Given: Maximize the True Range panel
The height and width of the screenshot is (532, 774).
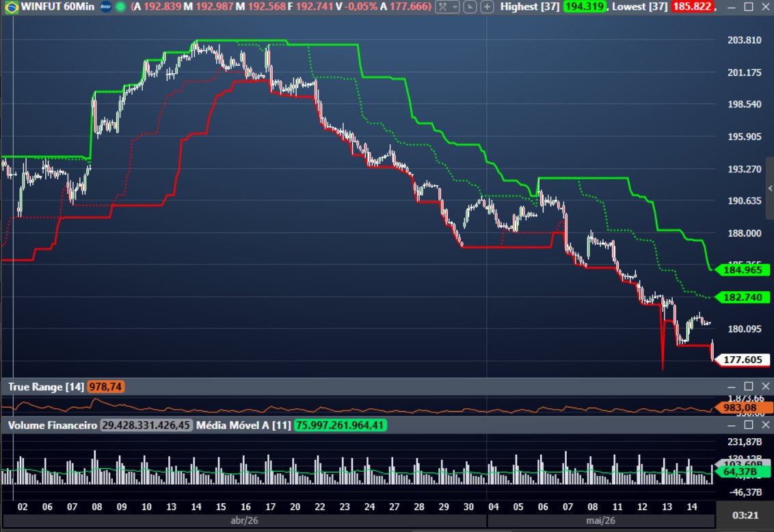Looking at the screenshot, I should pyautogui.click(x=748, y=386).
